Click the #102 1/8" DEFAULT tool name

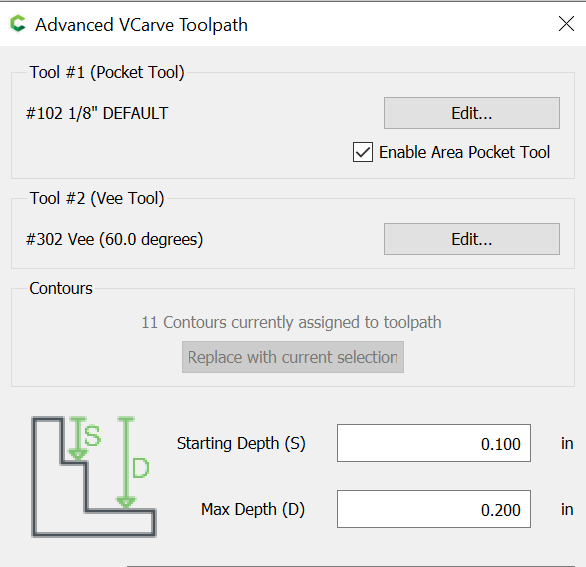97,113
